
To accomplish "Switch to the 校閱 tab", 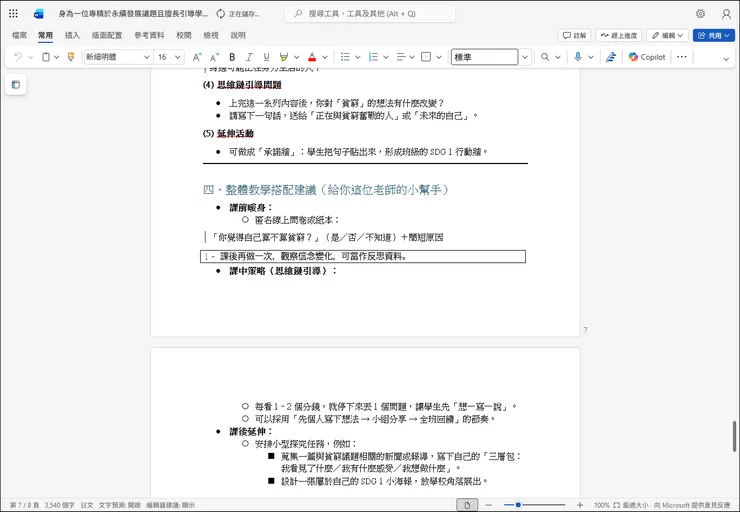I will pyautogui.click(x=184, y=35).
